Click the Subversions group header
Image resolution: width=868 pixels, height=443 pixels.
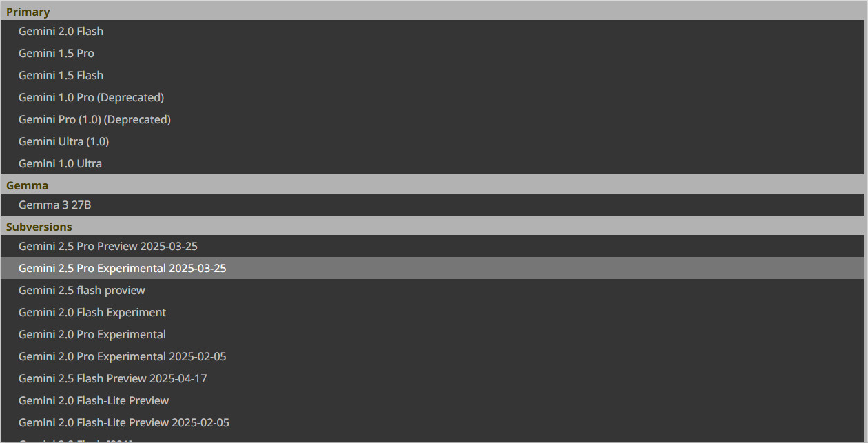(x=39, y=227)
